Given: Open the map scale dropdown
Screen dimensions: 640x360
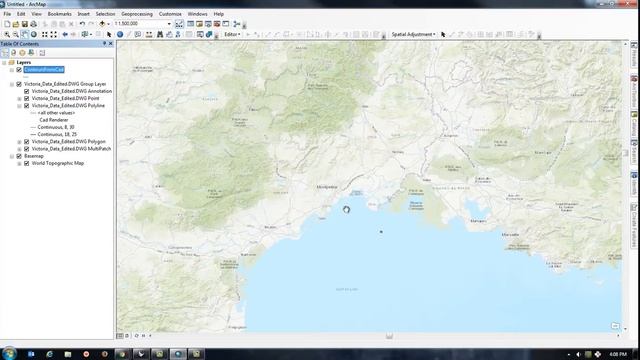Looking at the screenshot, I should 169,24.
